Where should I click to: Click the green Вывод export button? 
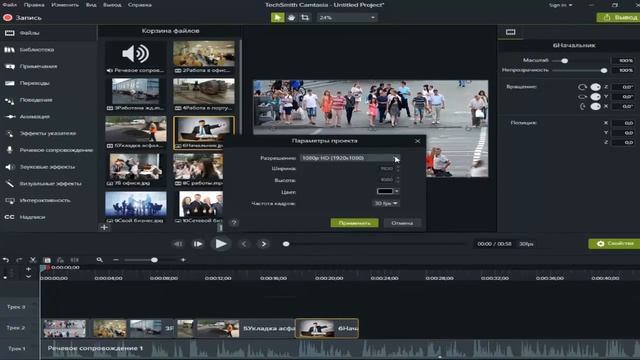[618, 18]
